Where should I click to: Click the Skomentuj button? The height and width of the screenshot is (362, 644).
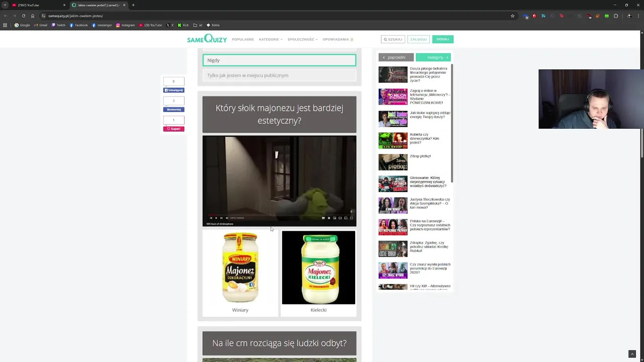(x=174, y=109)
